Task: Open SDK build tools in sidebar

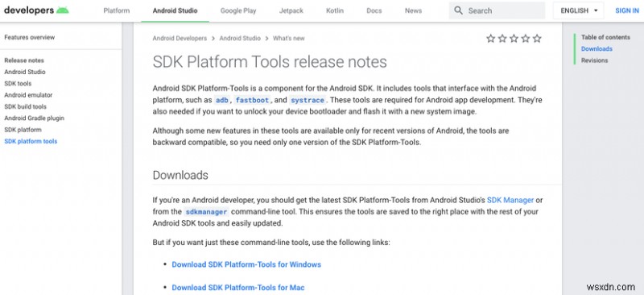Action: click(25, 106)
